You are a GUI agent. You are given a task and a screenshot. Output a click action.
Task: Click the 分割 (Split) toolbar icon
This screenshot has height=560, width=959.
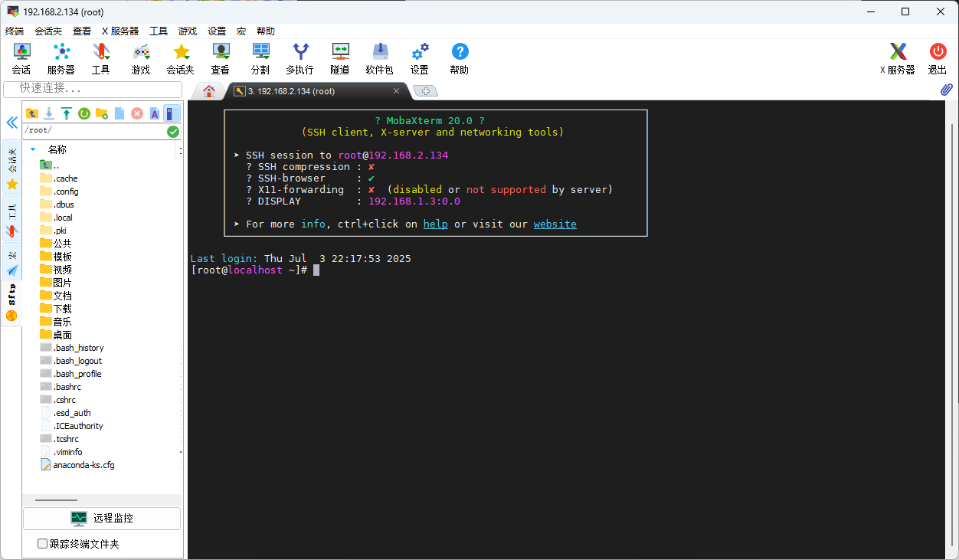[x=260, y=59]
